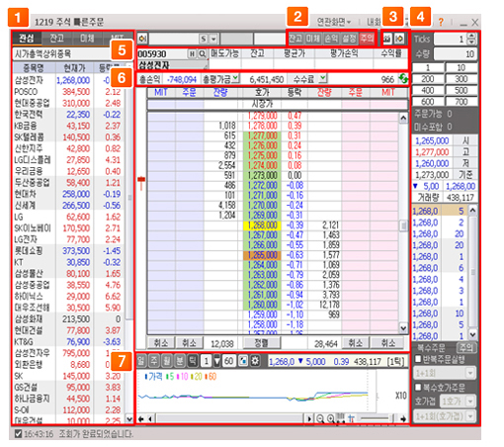The image size is (504, 447).
Task: Click the red 주의 button in the top toolbar
Action: point(367,39)
